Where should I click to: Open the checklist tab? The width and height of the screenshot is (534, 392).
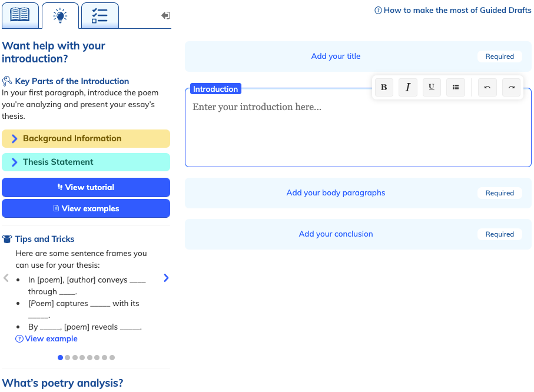[x=99, y=16]
